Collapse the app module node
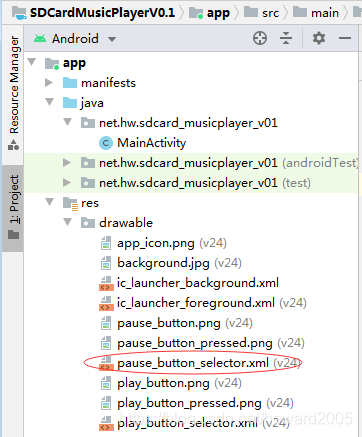 click(32, 62)
